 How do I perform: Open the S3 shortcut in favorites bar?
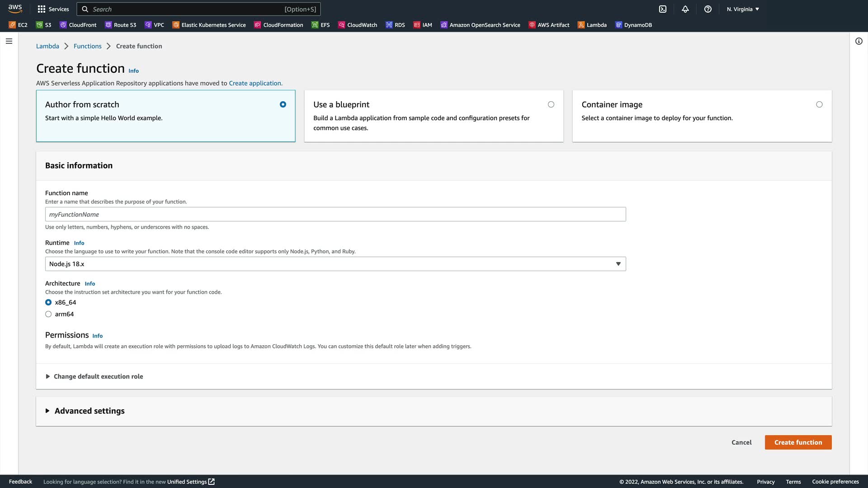point(44,25)
